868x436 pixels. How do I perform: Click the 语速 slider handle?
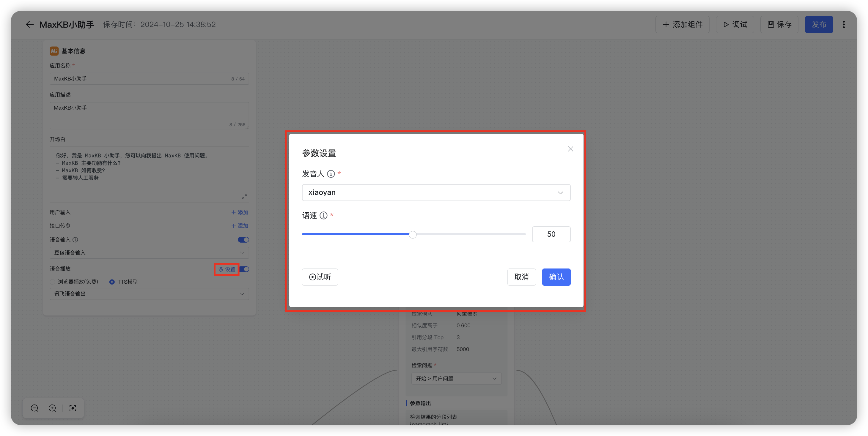413,234
